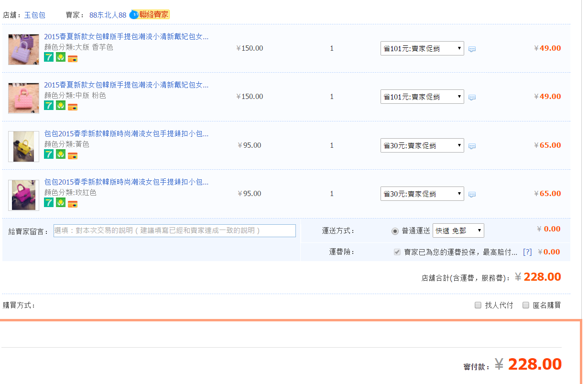588x384 pixels.
Task: Click message icon in the 香芋色 bag row
Action: click(x=472, y=49)
